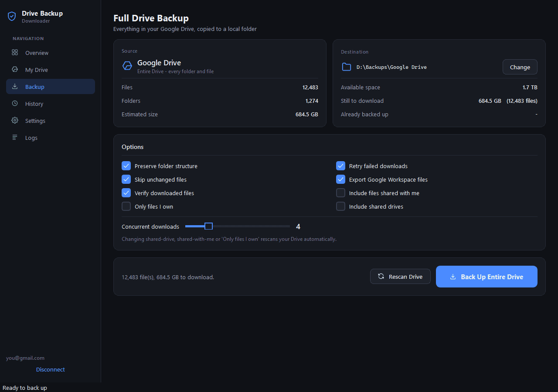Click the refresh icon on Rescan Drive
Image resolution: width=558 pixels, height=392 pixels.
pos(381,277)
